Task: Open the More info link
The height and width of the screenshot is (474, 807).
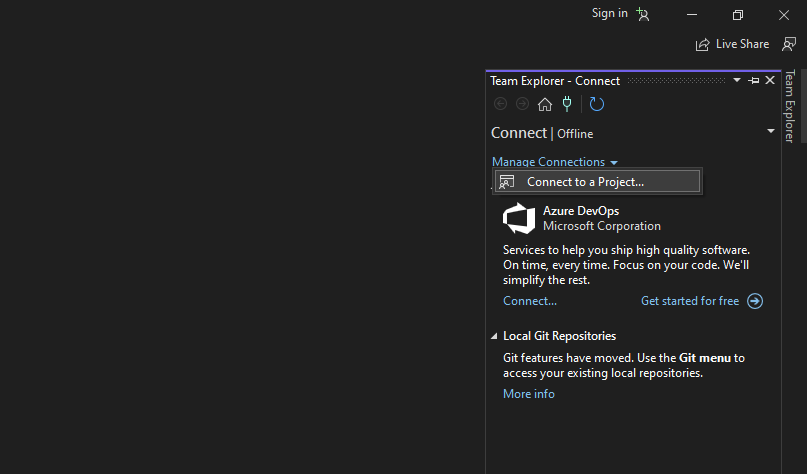Action: (x=529, y=394)
